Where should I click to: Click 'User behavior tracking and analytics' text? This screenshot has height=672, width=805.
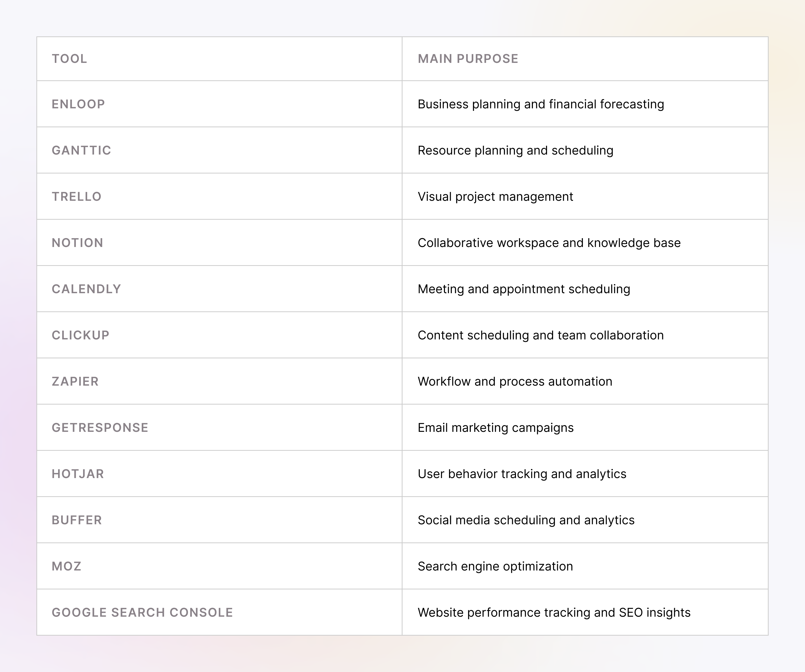(x=522, y=474)
